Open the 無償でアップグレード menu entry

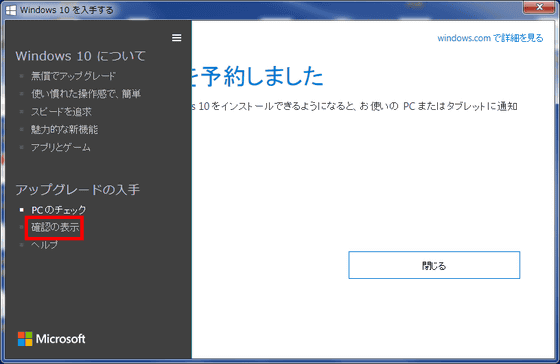pyautogui.click(x=73, y=76)
